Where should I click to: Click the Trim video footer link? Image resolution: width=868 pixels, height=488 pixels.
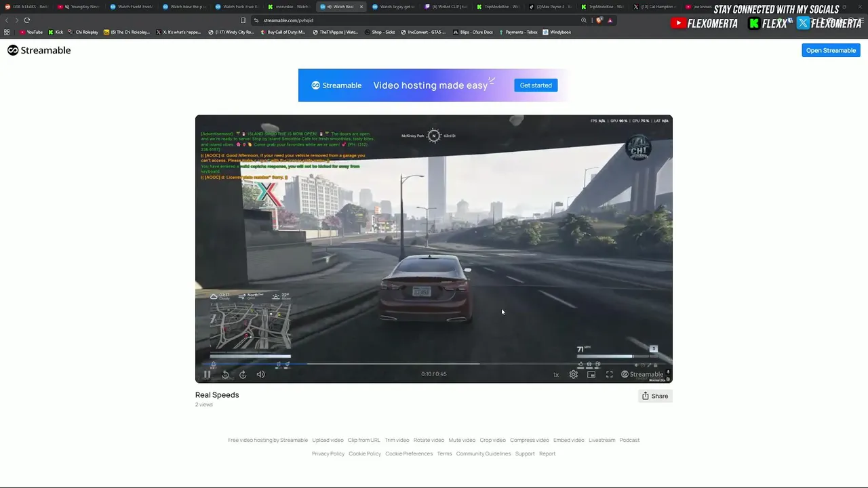click(397, 440)
